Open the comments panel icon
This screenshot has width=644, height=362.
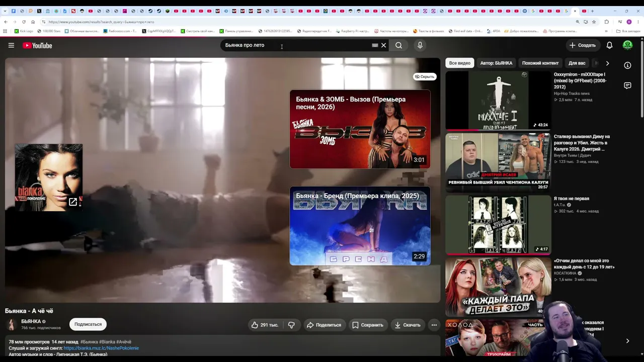[x=627, y=85]
